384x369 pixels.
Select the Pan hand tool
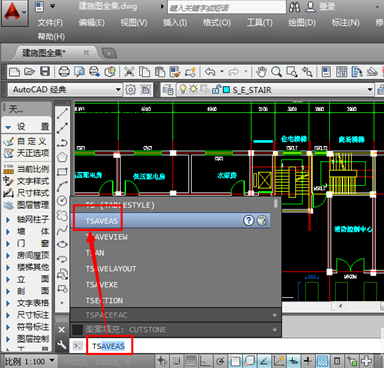(261, 71)
